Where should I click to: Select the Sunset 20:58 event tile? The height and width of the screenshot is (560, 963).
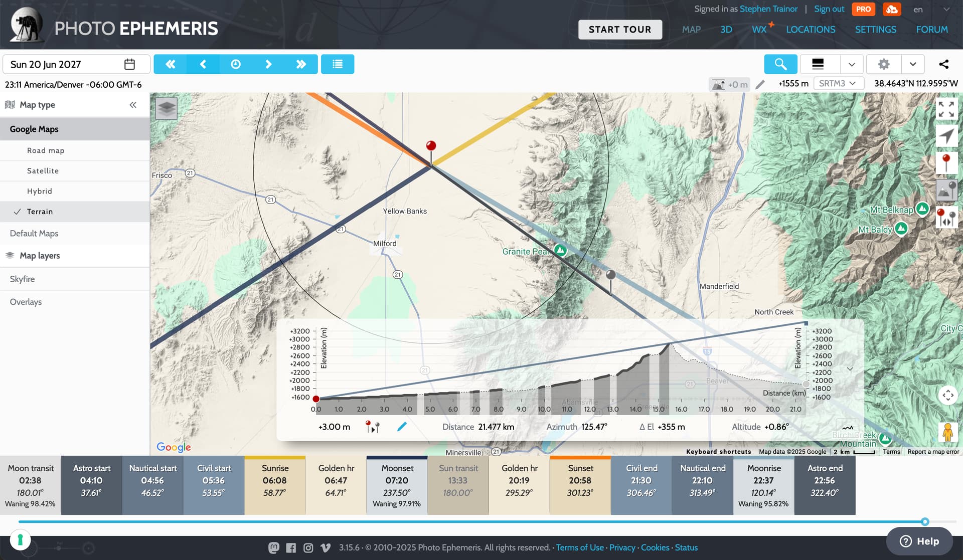coord(580,485)
